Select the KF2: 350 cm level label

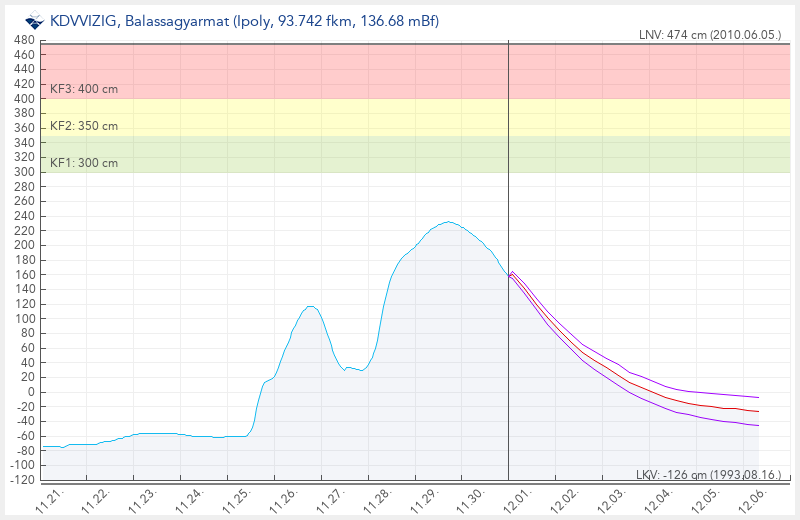click(84, 126)
